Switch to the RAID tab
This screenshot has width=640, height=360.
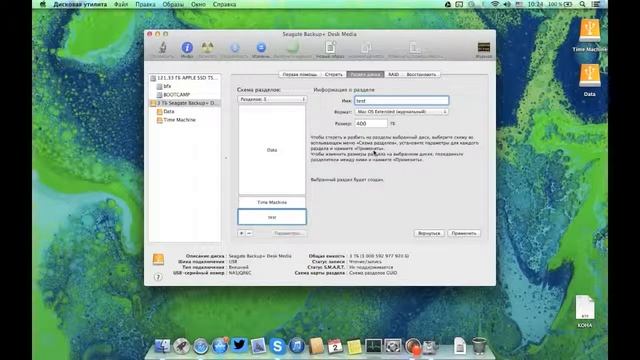[x=393, y=74]
